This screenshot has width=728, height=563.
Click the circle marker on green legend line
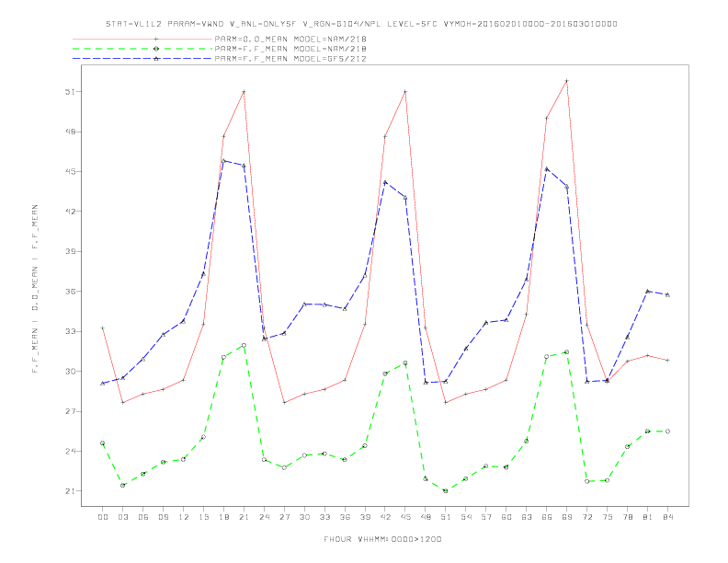tap(156, 49)
